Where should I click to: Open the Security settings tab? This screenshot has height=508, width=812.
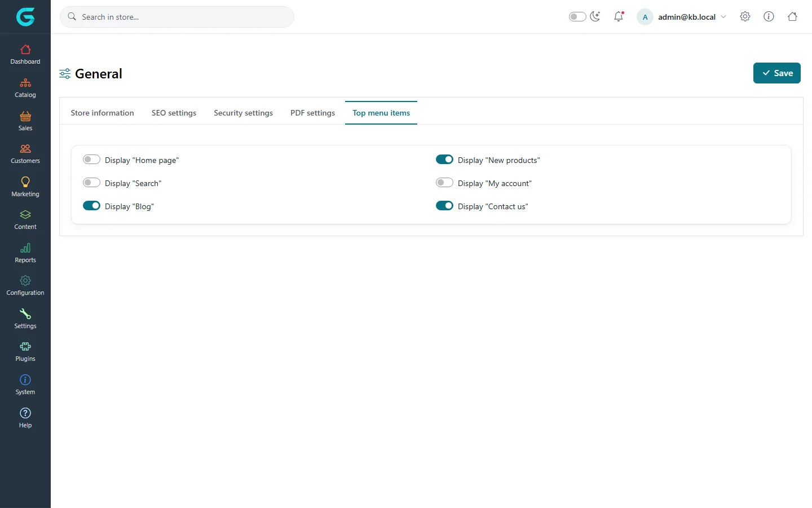click(243, 113)
